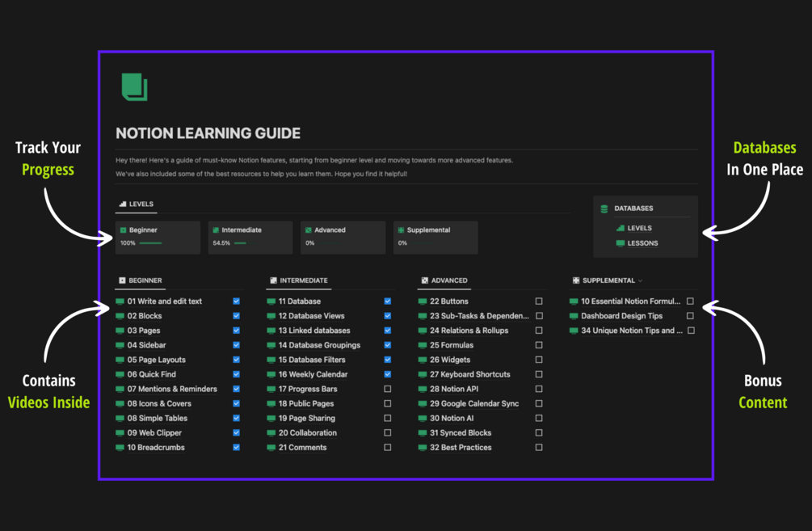Viewport: 812px width, 531px height.
Task: Click the green stacked-pages icon above the title
Action: click(135, 87)
